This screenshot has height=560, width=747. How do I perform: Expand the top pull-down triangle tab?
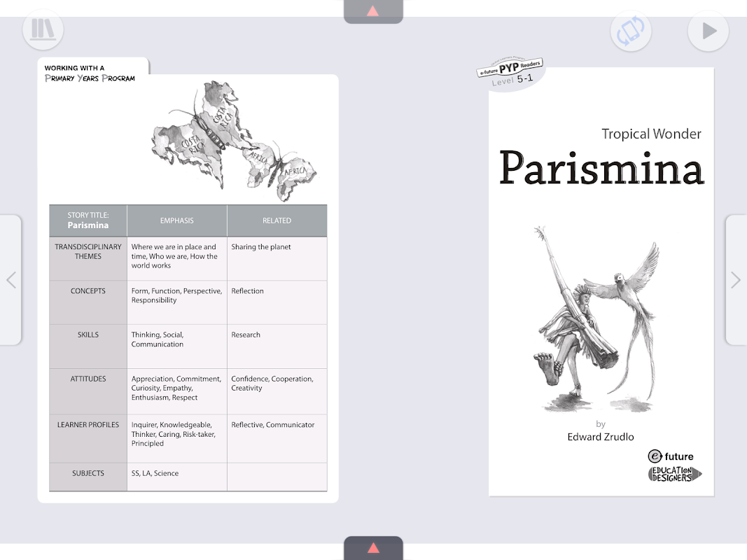(x=373, y=11)
